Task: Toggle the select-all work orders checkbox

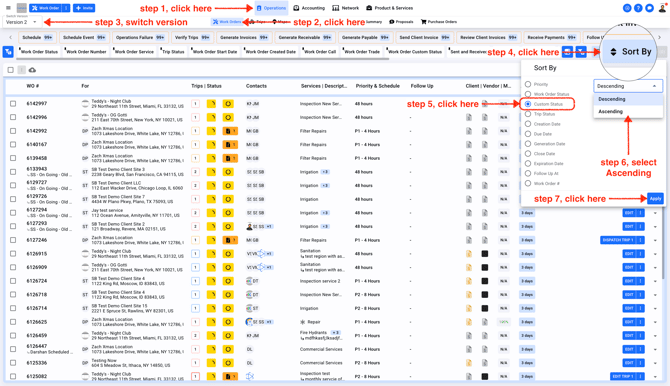Action: (x=10, y=70)
